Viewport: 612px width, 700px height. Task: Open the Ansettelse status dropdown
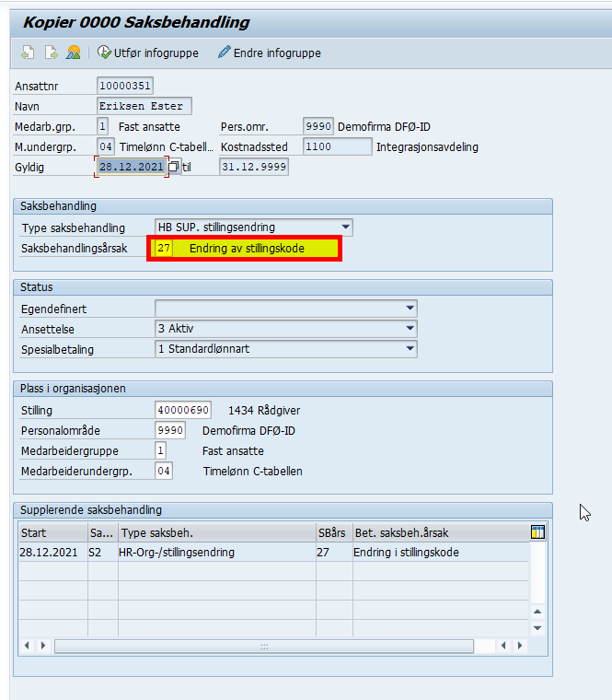(x=410, y=328)
